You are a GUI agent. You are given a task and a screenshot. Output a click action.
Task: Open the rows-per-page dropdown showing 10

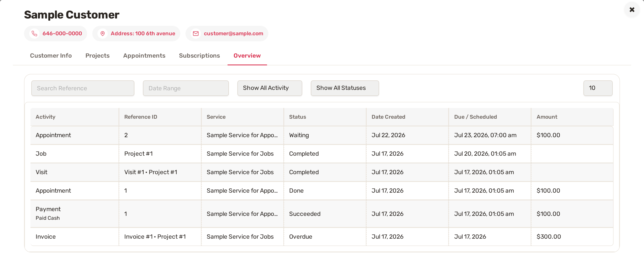point(598,88)
